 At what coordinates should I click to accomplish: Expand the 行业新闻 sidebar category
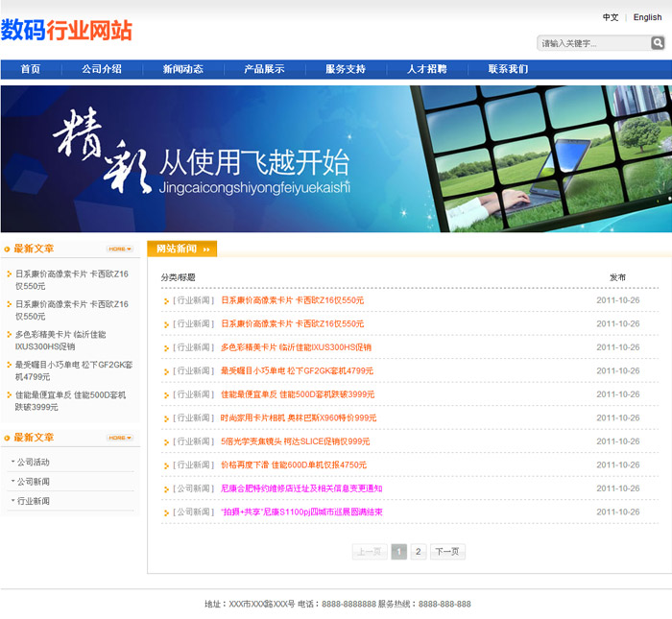(33, 501)
